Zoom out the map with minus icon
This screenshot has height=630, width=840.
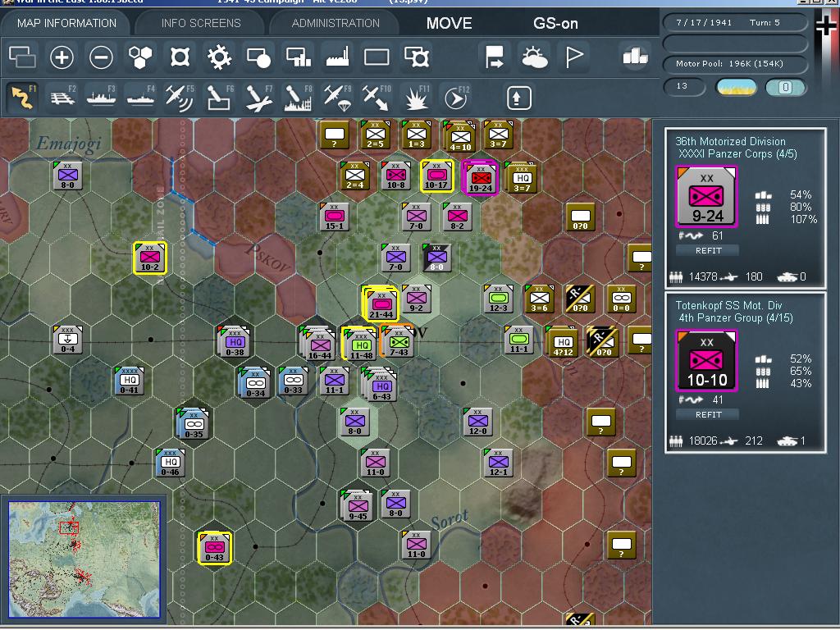(x=101, y=57)
